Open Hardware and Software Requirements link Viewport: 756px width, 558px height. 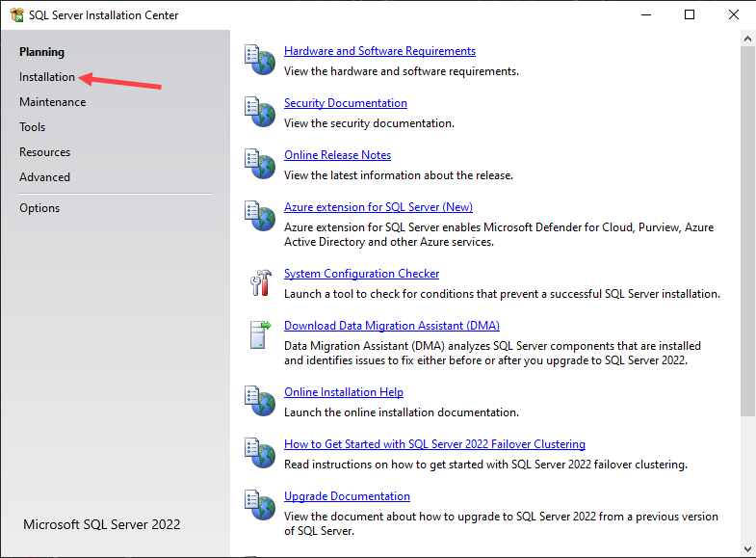[x=379, y=51]
